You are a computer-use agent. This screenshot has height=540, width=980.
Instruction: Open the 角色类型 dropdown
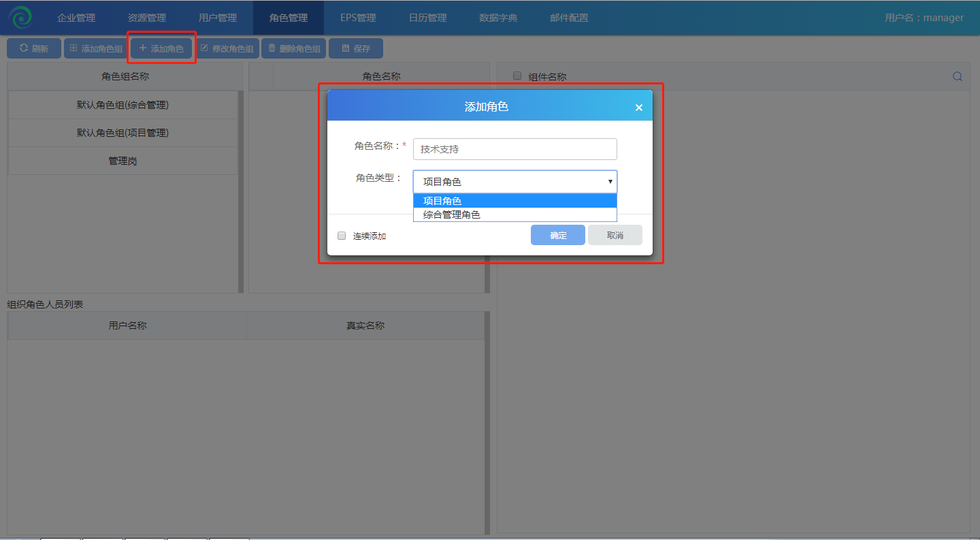tap(514, 182)
